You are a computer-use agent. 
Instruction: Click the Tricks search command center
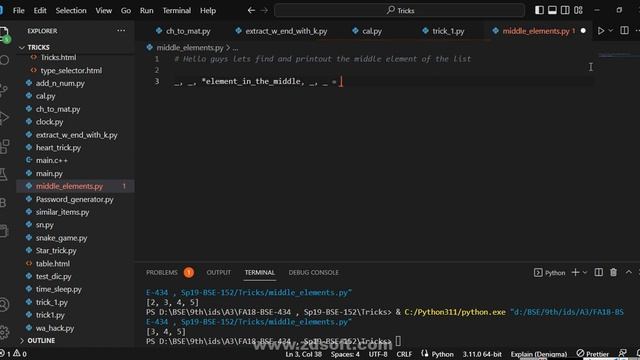[x=400, y=10]
